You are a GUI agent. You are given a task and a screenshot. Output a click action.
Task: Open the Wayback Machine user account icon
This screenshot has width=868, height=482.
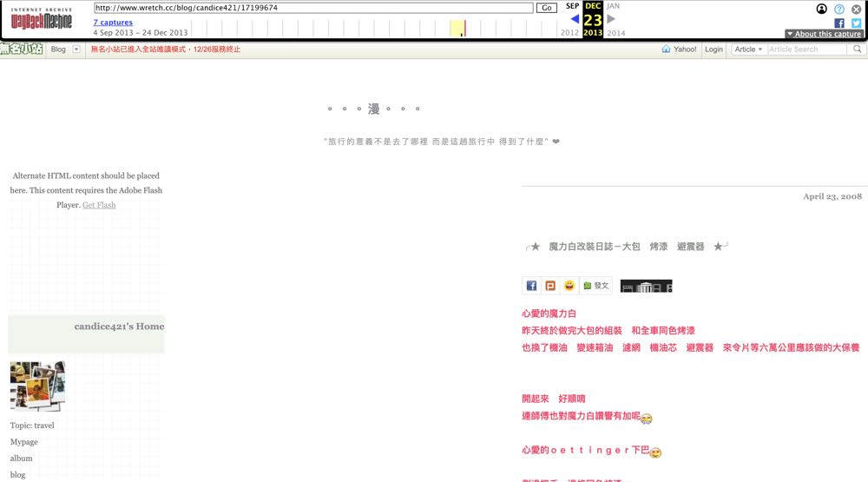pos(822,9)
